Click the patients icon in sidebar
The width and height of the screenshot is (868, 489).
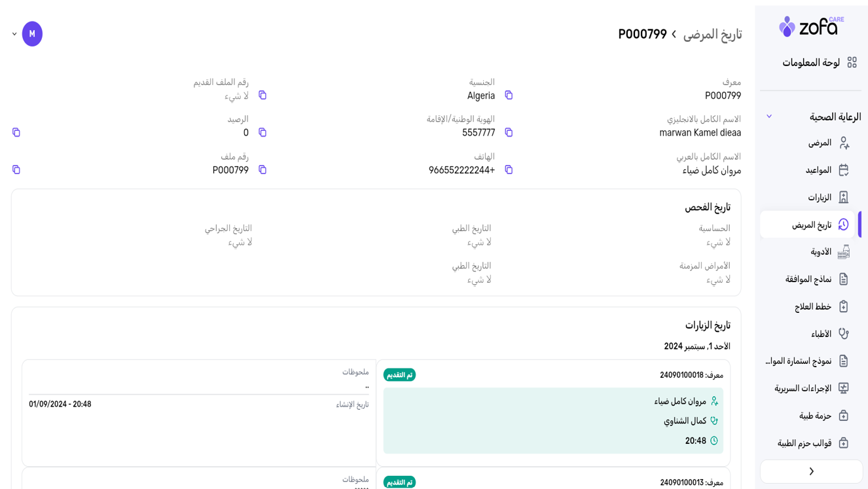[x=844, y=143]
